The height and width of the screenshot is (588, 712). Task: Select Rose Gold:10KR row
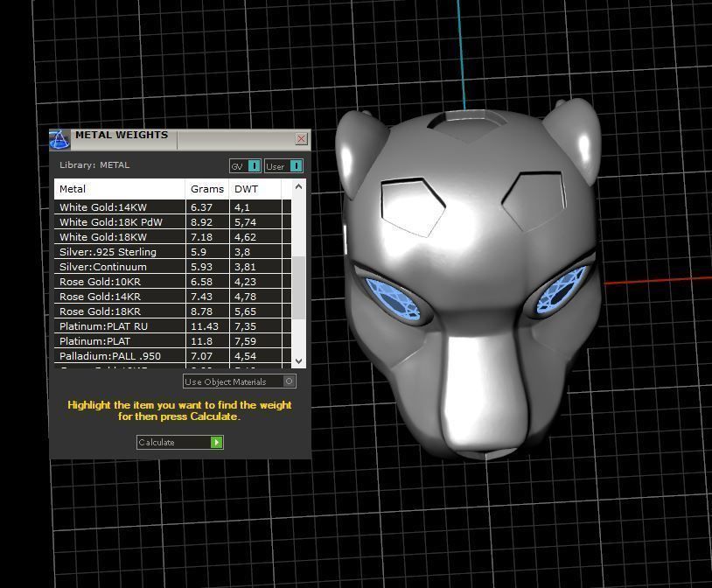click(172, 282)
